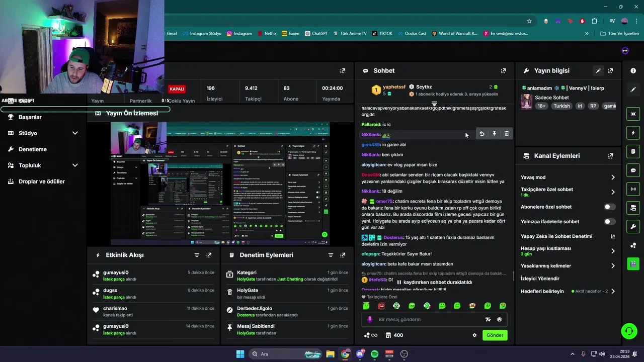Open Hedefleri belirleyin goals

(568, 291)
